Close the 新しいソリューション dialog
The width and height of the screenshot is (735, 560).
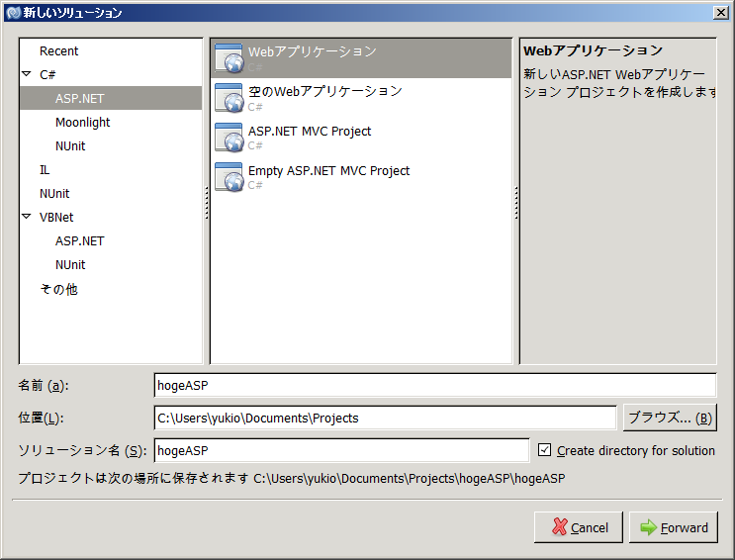pos(720,13)
